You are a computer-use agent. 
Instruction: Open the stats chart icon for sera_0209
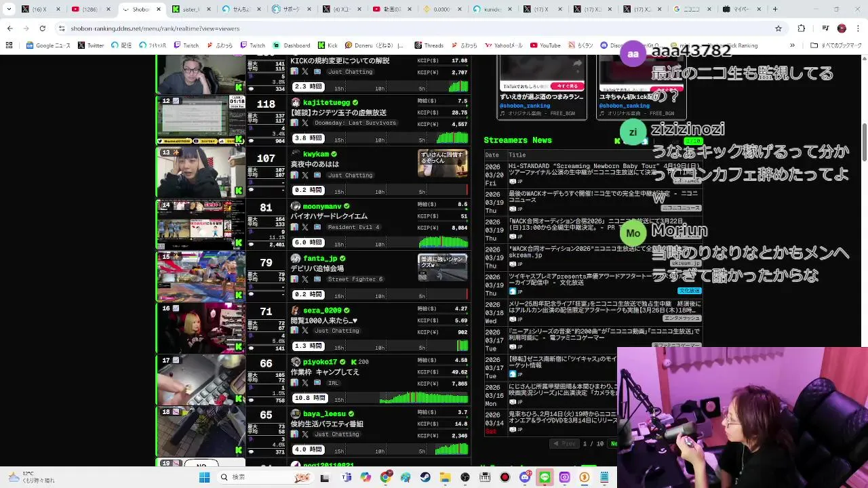294,331
